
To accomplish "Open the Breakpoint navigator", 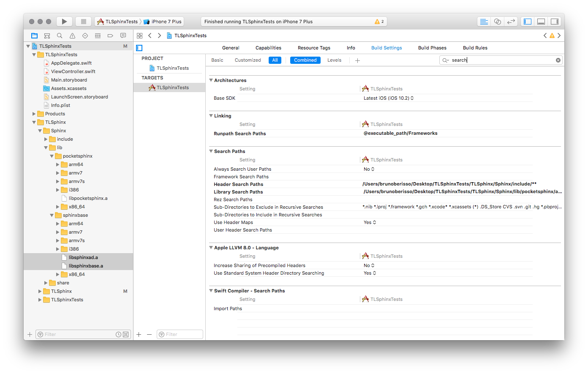I will click(110, 35).
